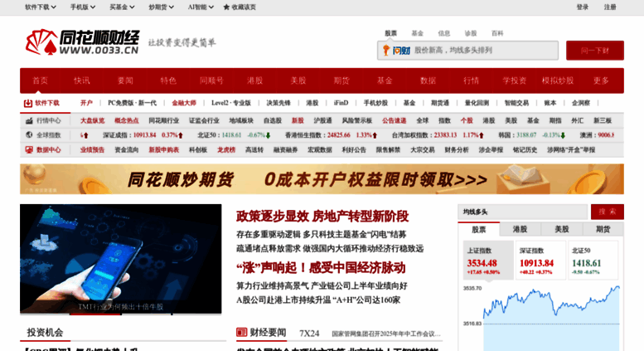Select the 深证指数 10913.84 index card
Image resolution: width=644 pixels, height=351 pixels.
541,261
